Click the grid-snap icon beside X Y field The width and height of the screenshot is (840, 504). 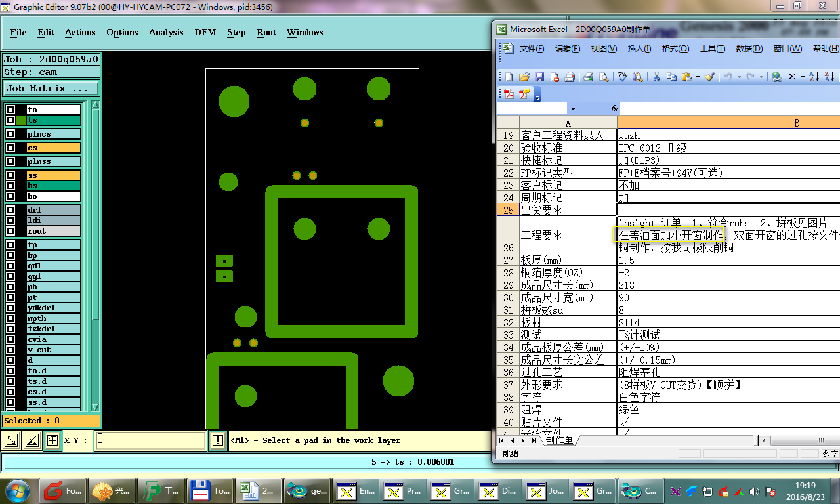point(52,441)
